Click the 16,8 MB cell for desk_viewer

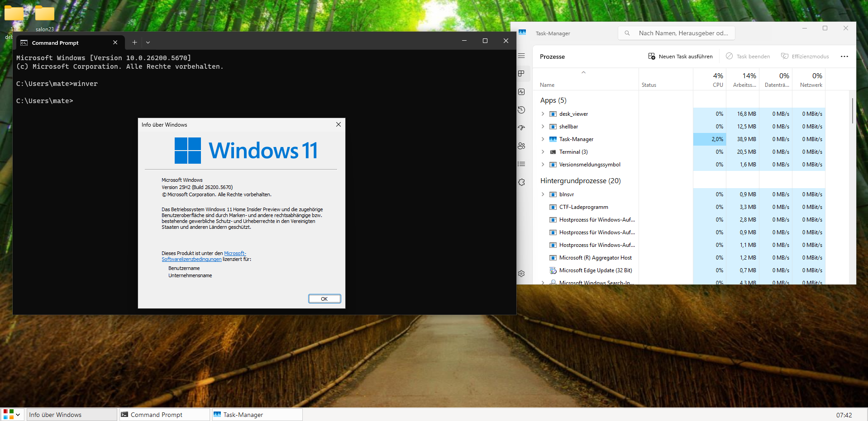(x=743, y=114)
